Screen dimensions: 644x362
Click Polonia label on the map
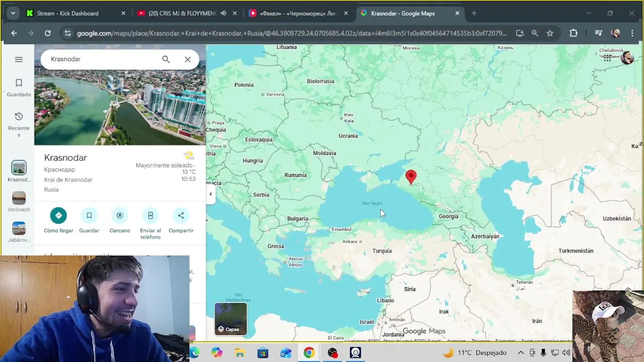tap(244, 85)
